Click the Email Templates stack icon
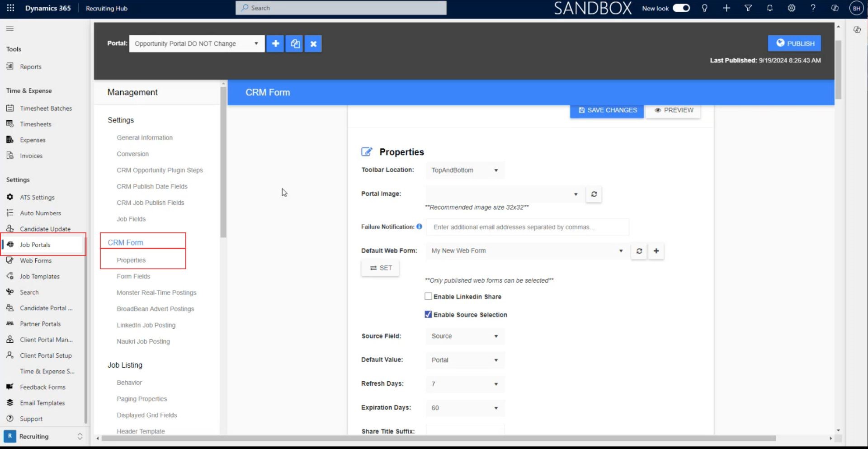 tap(10, 403)
